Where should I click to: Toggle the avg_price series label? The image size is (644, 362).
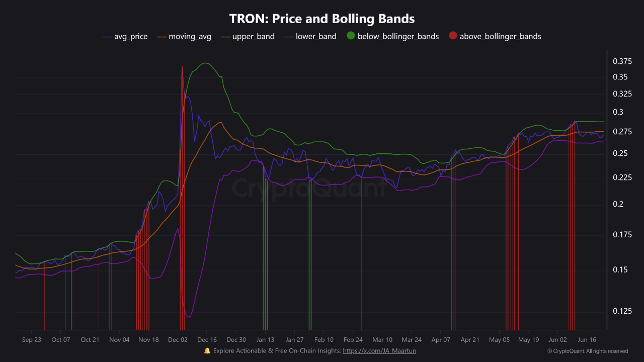click(131, 37)
